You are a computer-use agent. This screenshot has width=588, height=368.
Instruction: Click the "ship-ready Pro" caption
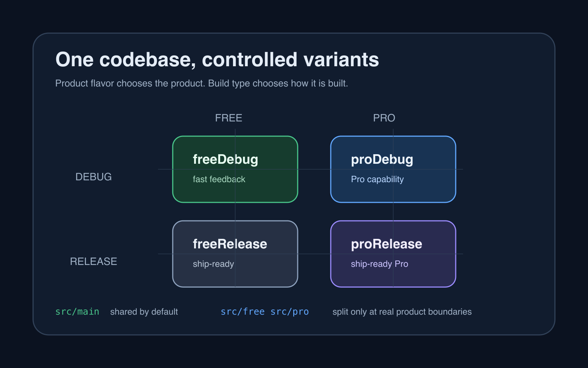click(380, 264)
